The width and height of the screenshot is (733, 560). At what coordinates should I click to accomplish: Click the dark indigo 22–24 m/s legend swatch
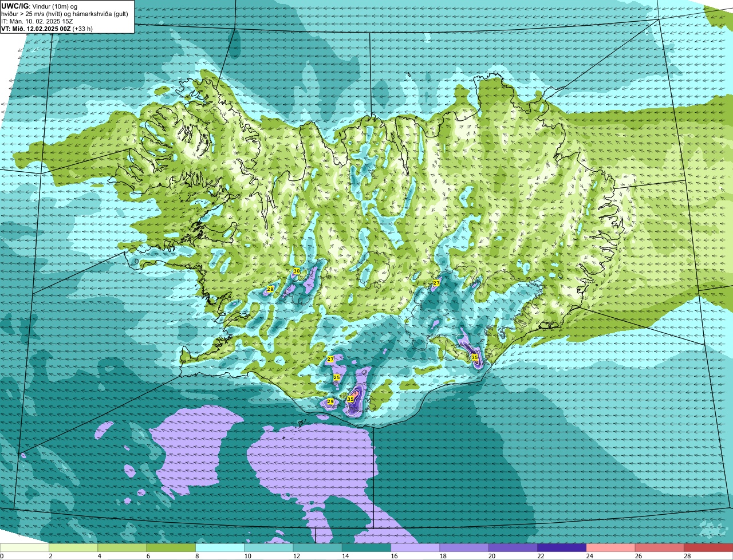click(x=562, y=548)
